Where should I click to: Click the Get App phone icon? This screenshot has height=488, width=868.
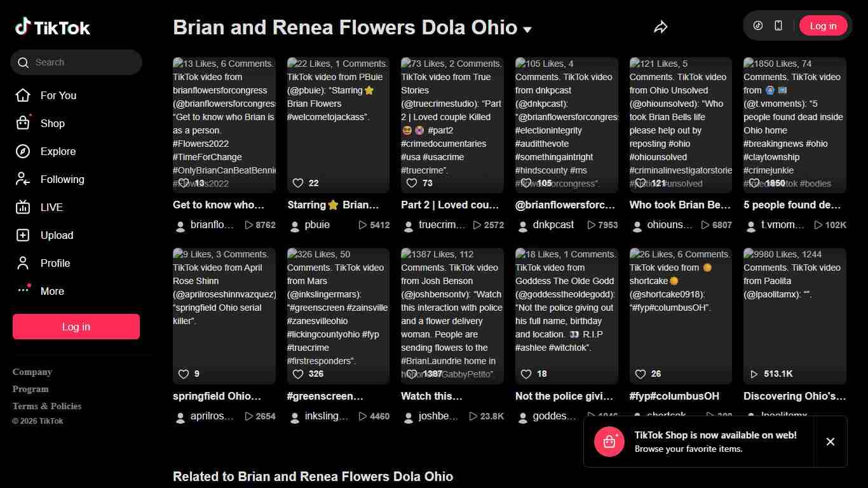click(x=778, y=25)
